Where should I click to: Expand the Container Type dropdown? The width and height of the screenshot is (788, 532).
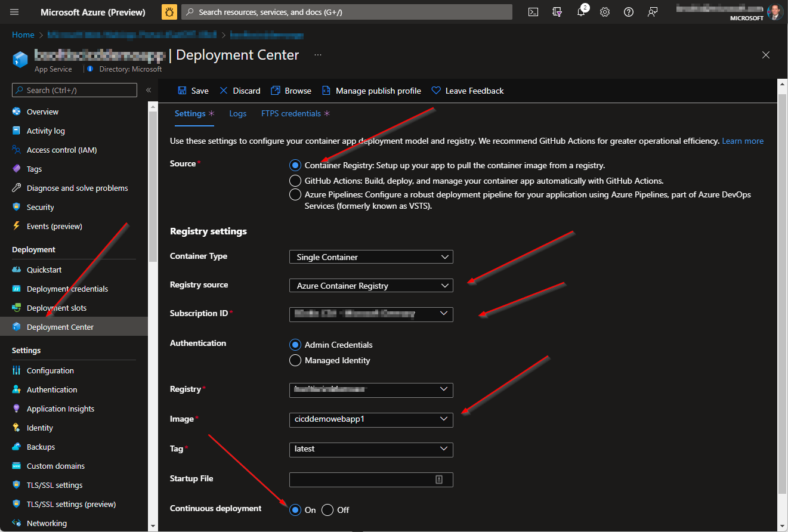point(370,257)
